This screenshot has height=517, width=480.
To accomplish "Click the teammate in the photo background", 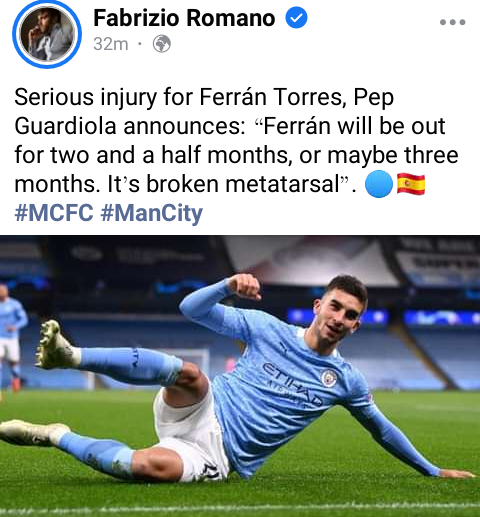I will (11, 337).
